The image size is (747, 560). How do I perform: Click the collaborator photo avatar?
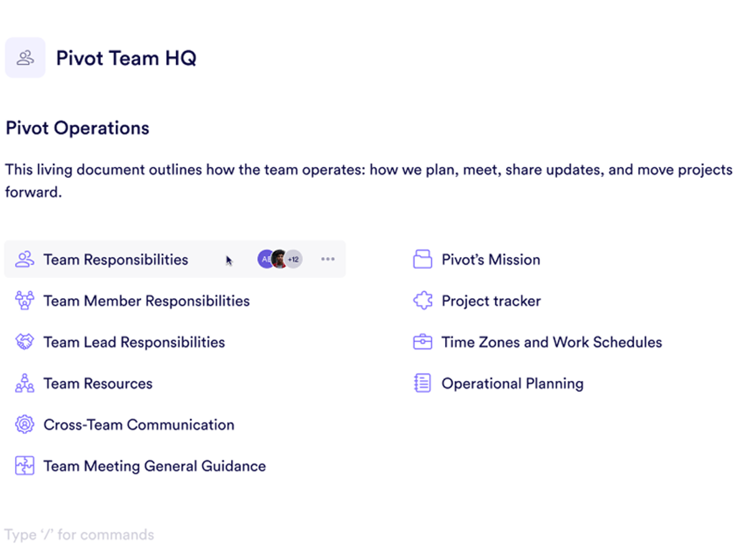point(280,259)
